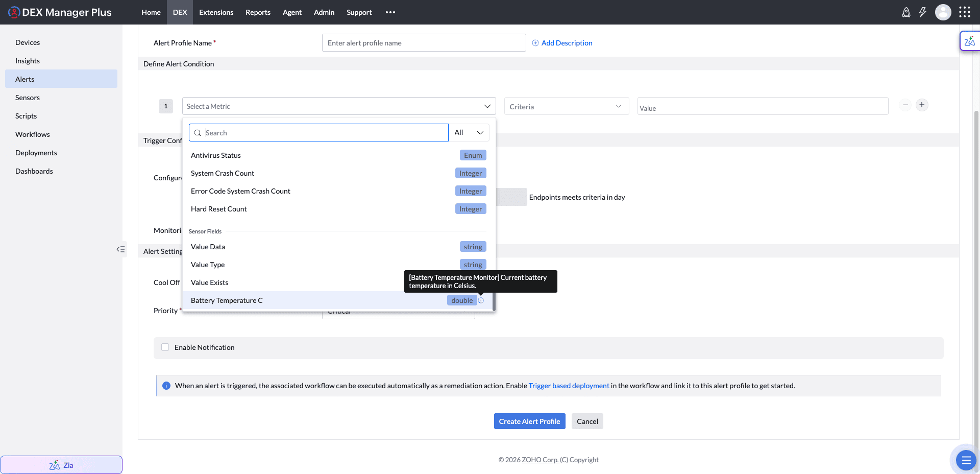Go to Devices in the sidebar

point(61,42)
